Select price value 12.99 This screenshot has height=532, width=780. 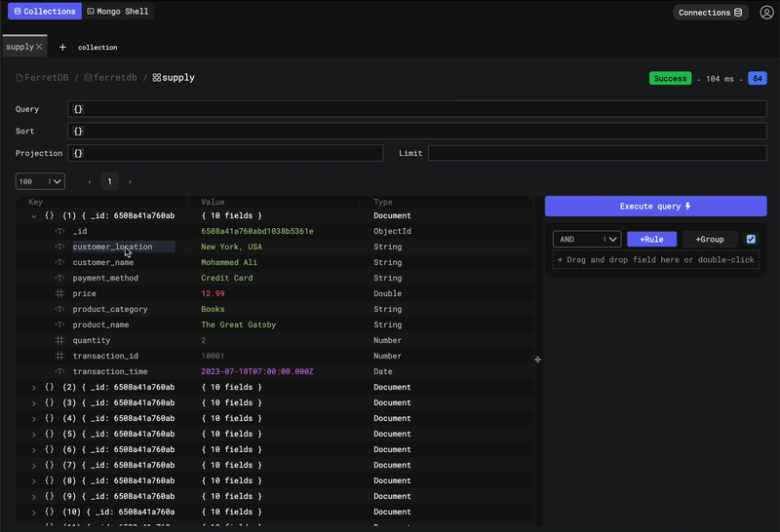[x=213, y=293]
